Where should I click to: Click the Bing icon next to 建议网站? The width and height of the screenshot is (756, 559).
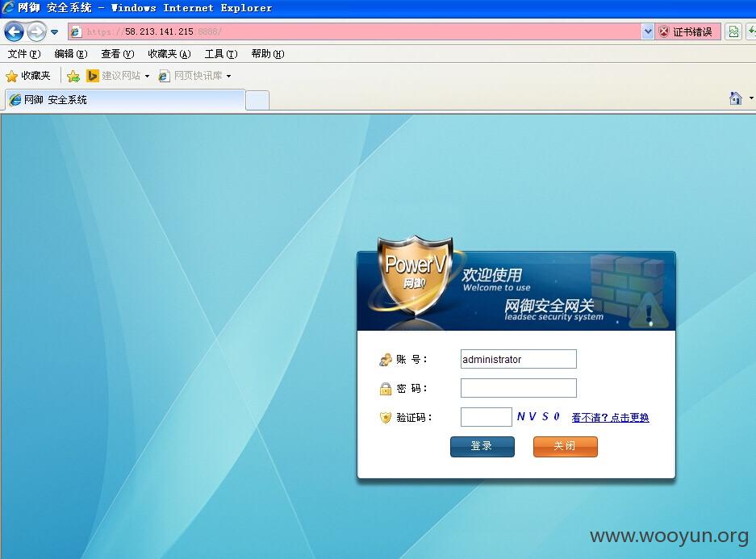[92, 76]
